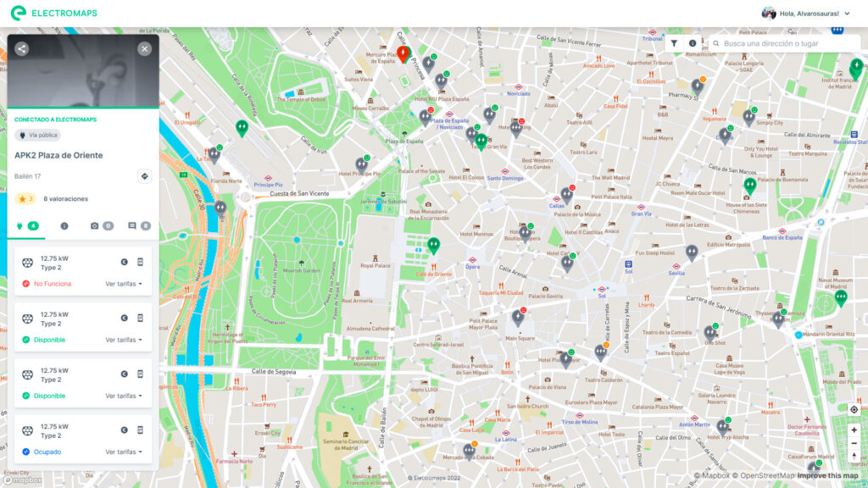Viewport: 868px width, 488px height.
Task: Open the photos tab with camera icon
Action: point(102,225)
